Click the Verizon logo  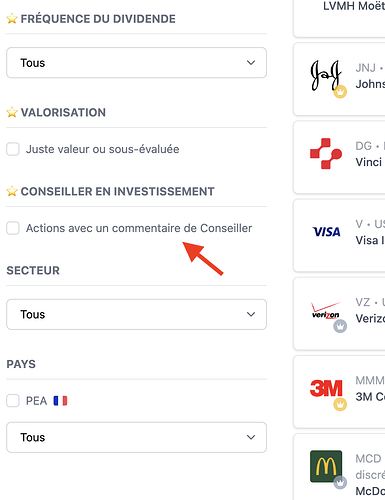tap(326, 311)
